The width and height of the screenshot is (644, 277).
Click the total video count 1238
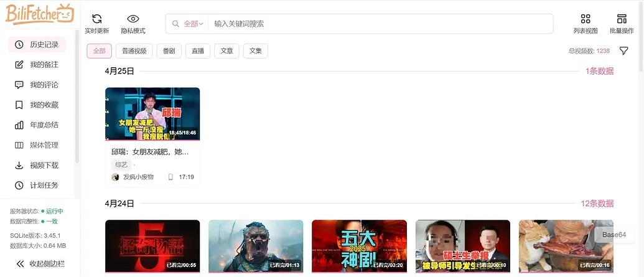click(x=603, y=51)
